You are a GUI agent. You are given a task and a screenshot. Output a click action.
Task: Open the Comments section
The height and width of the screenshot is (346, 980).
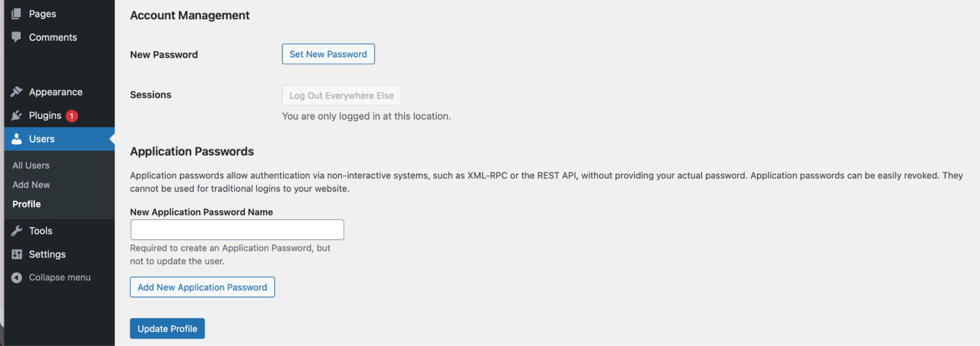[53, 37]
